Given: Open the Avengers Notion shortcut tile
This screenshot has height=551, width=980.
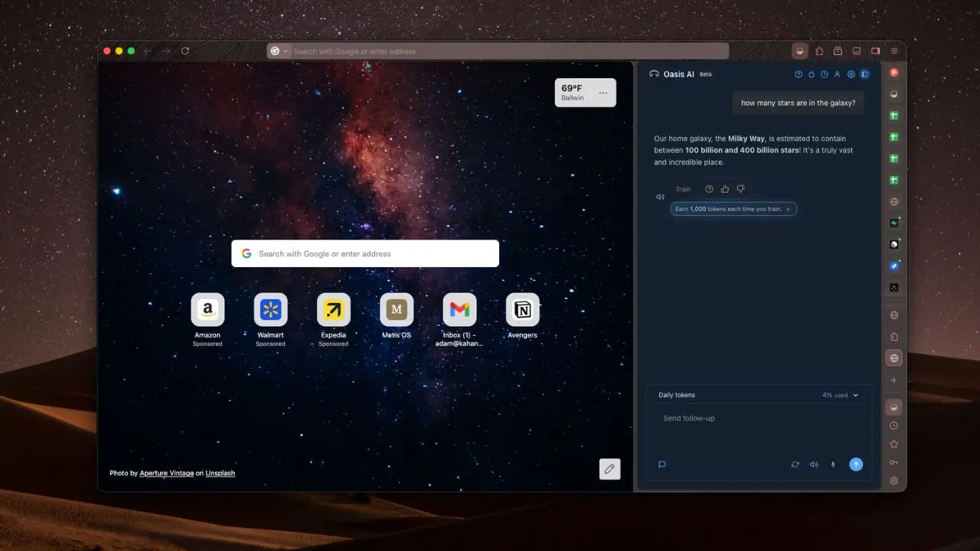Looking at the screenshot, I should click(522, 309).
